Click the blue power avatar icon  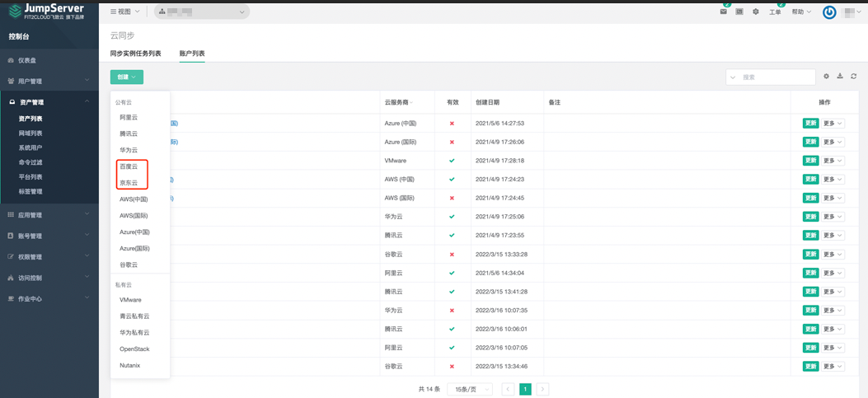pos(829,12)
